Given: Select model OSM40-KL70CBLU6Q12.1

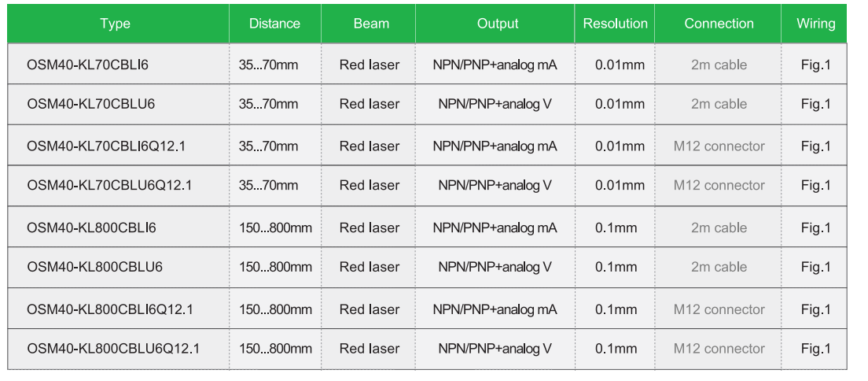Looking at the screenshot, I should pos(109,185).
